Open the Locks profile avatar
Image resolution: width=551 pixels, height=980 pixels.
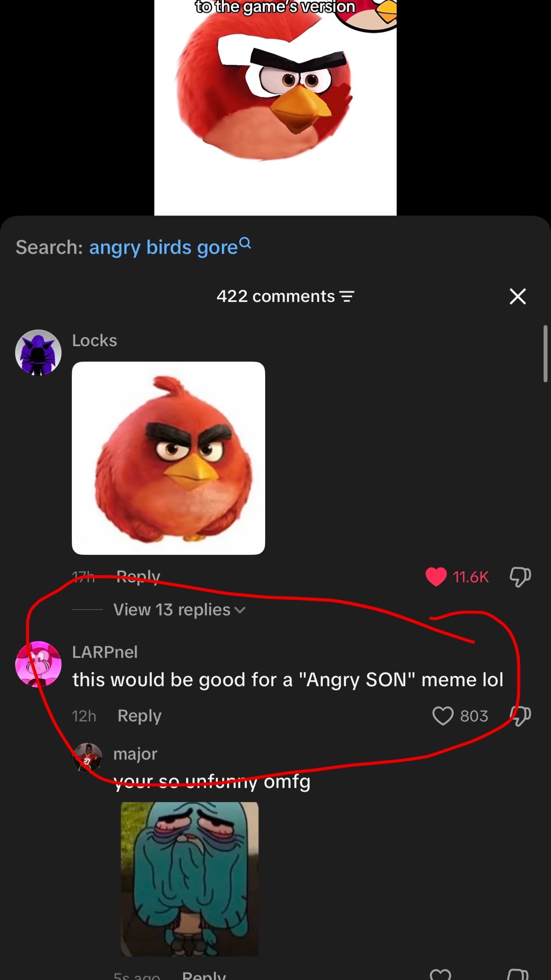pos(38,353)
